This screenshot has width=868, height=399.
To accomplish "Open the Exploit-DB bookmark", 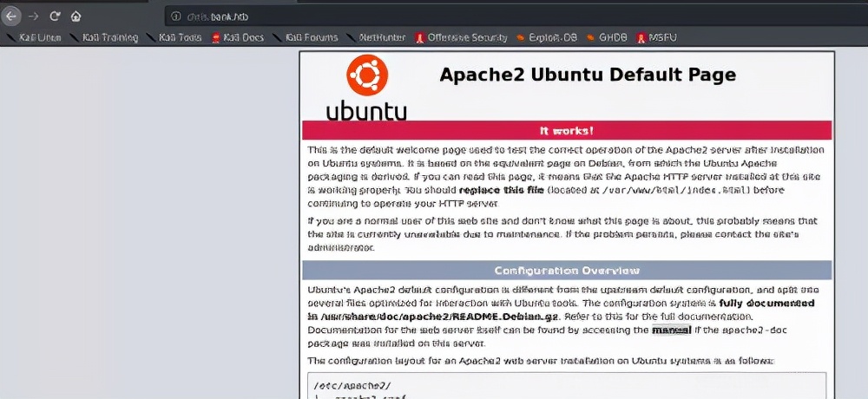I will pyautogui.click(x=547, y=37).
